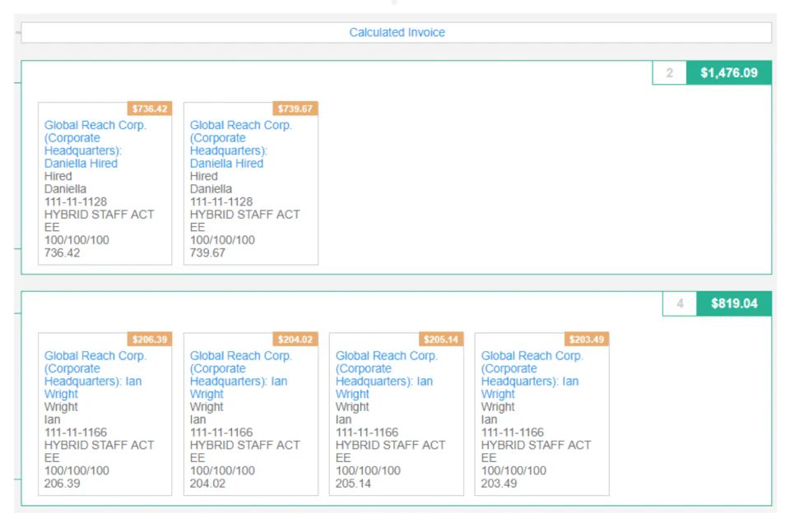Click the $203.49 badge on fourth Ian Wright card
790x532 pixels.
tap(588, 339)
